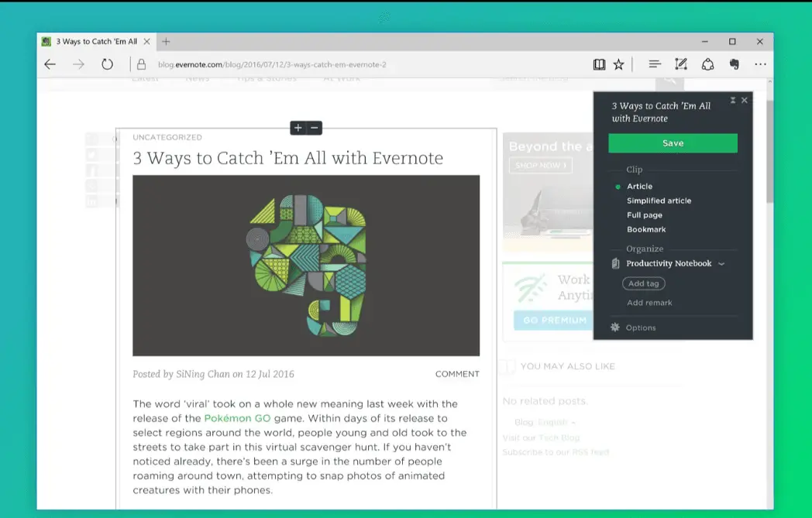Close the '3 Ways to Catch 'Em All' tab
Image resolution: width=812 pixels, height=518 pixels.
coord(147,41)
